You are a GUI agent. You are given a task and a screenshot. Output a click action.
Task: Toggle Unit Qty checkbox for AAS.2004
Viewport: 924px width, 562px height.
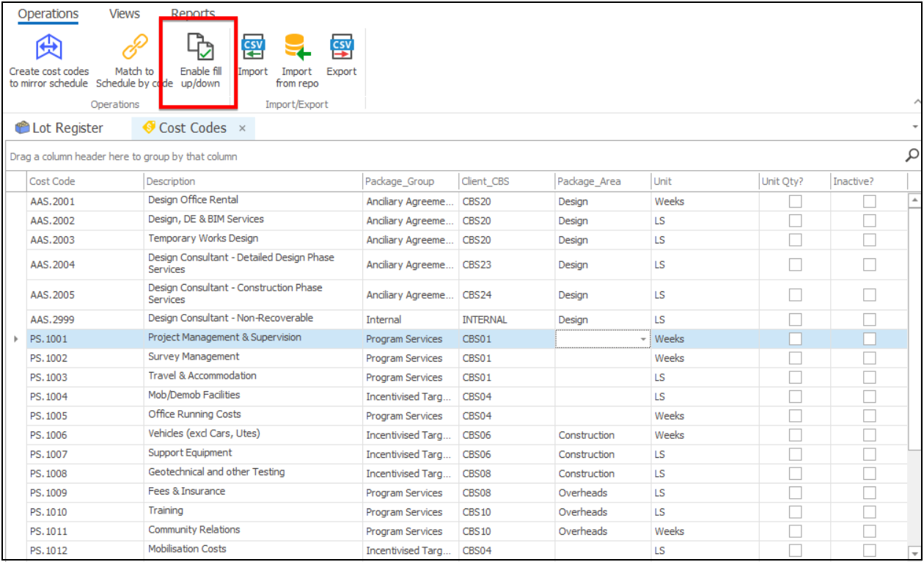point(795,265)
